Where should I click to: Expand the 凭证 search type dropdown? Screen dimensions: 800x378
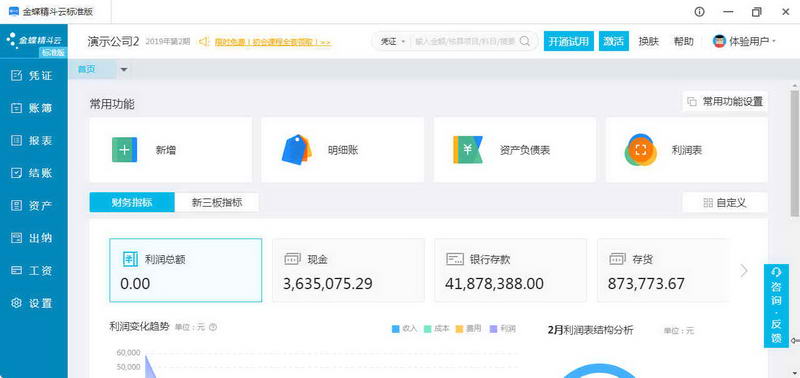393,41
